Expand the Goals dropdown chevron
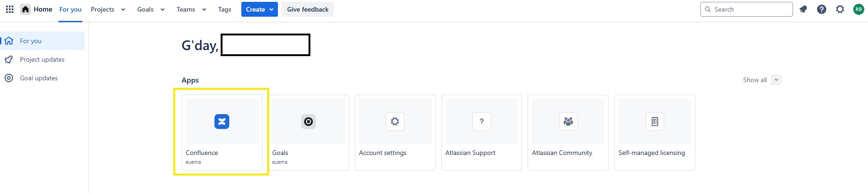This screenshot has height=193, width=868. click(x=163, y=9)
